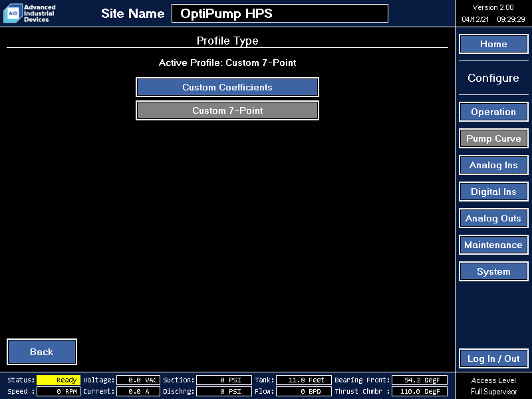Choose the Custom 7-Point profile
This screenshot has height=399, width=532.
pyautogui.click(x=227, y=110)
